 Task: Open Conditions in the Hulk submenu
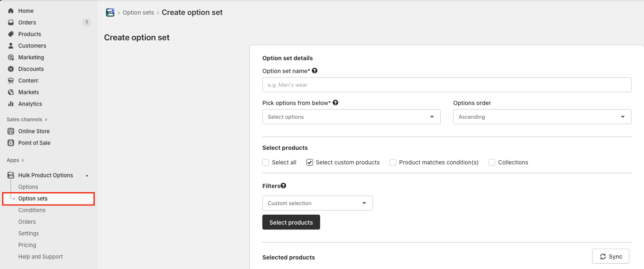[x=32, y=210]
